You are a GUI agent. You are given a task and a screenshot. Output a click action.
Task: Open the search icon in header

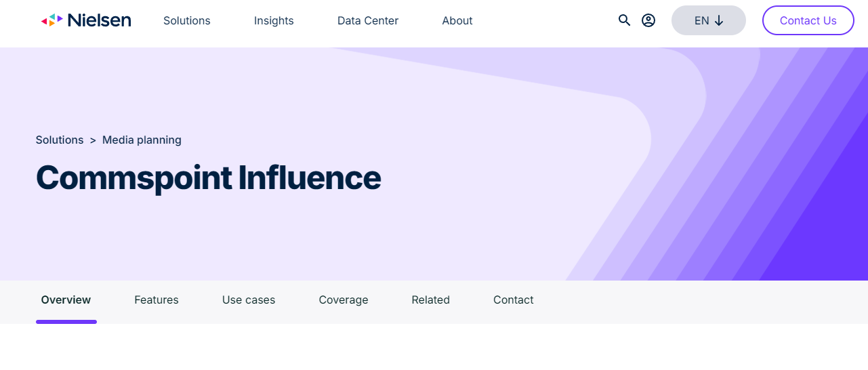point(624,20)
